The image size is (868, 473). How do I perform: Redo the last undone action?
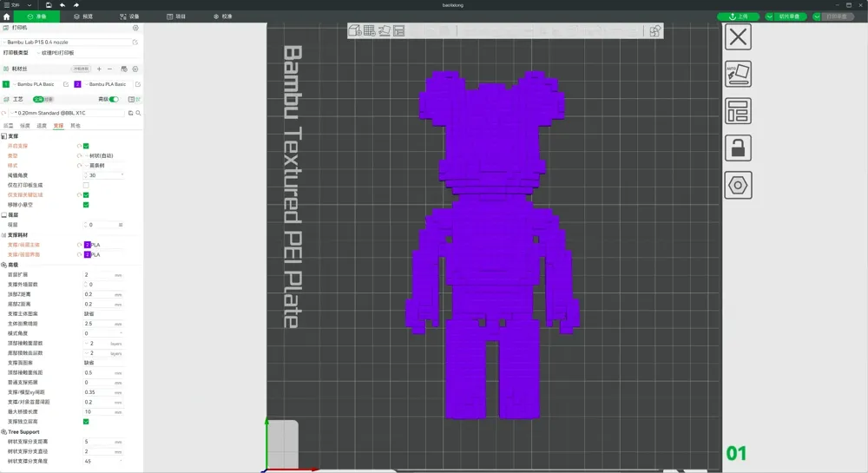(76, 5)
